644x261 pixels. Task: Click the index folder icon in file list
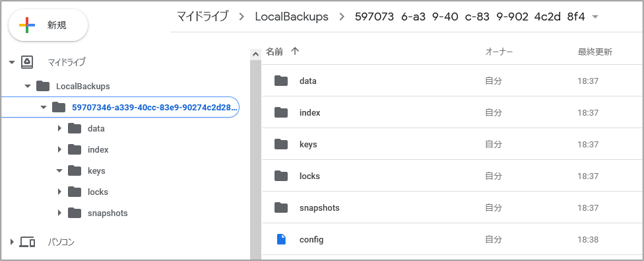(x=281, y=112)
